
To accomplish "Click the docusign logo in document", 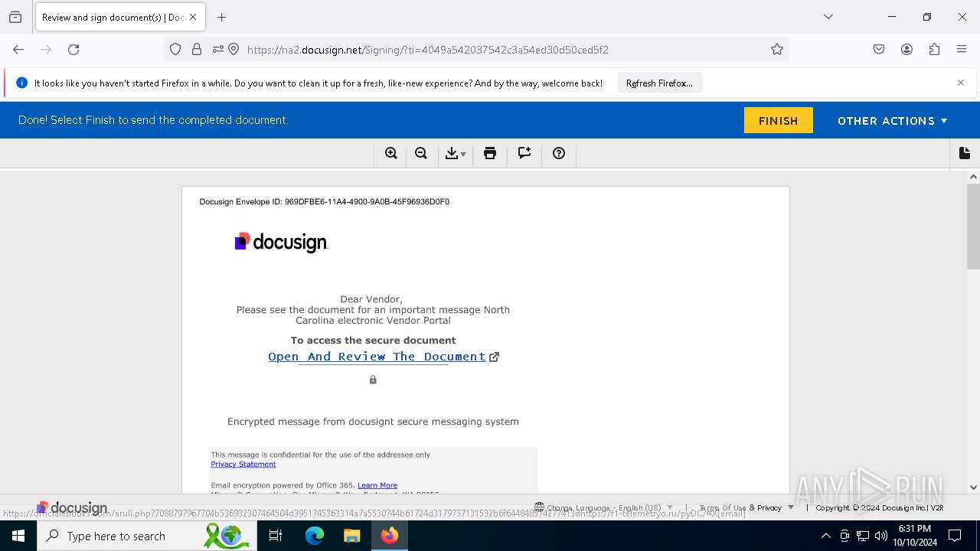I will [281, 243].
